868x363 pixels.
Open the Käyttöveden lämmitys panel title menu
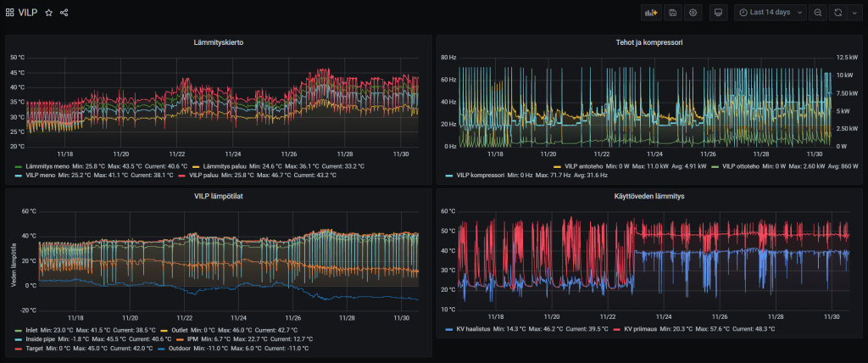(649, 196)
